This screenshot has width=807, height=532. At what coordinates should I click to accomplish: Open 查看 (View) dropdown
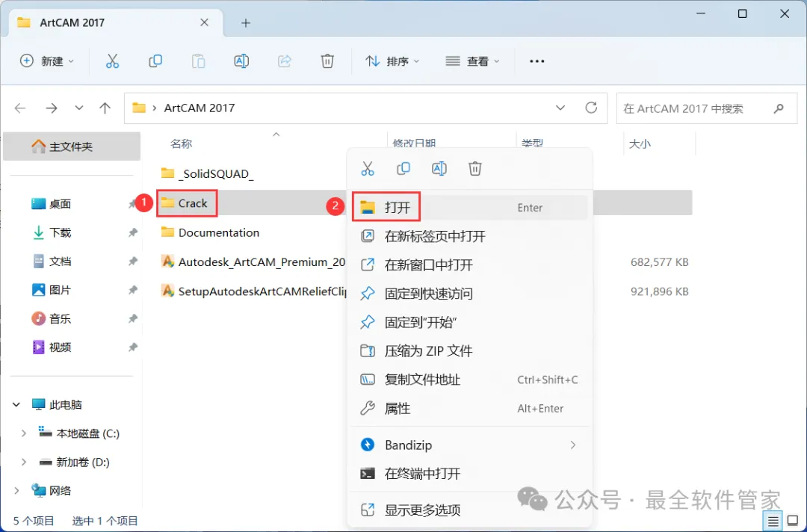click(472, 61)
